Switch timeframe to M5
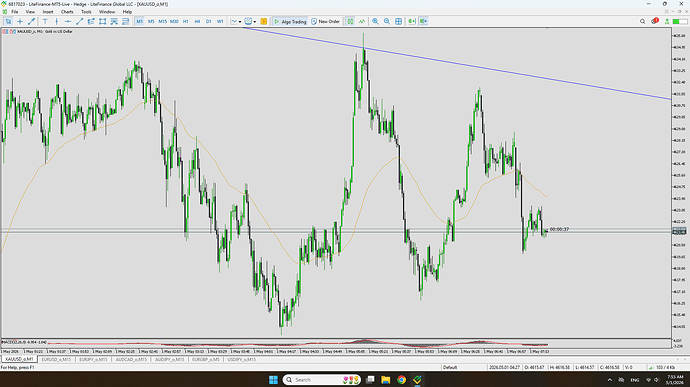This screenshot has height=387, width=690. click(x=151, y=21)
